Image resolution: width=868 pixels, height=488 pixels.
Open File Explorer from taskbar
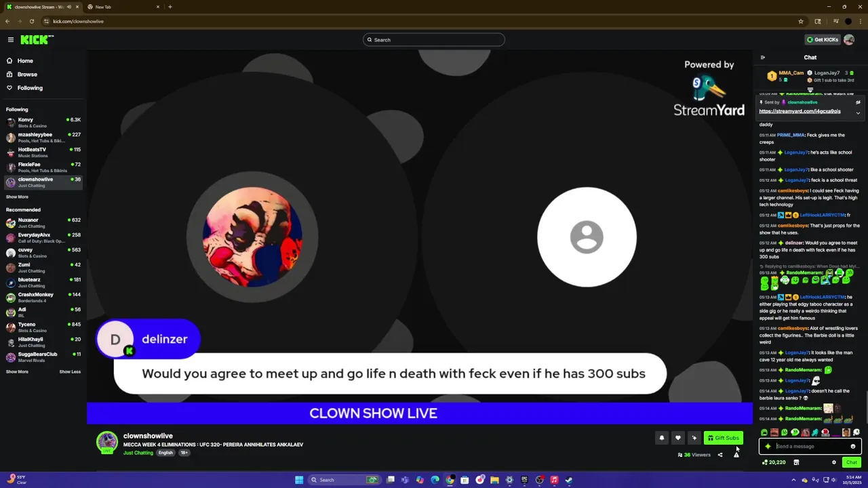(x=494, y=480)
